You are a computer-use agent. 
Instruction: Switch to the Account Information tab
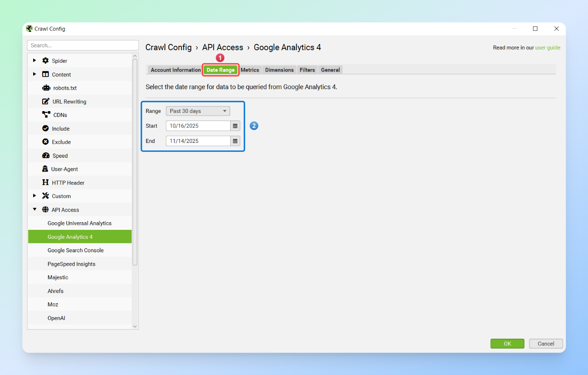[176, 70]
